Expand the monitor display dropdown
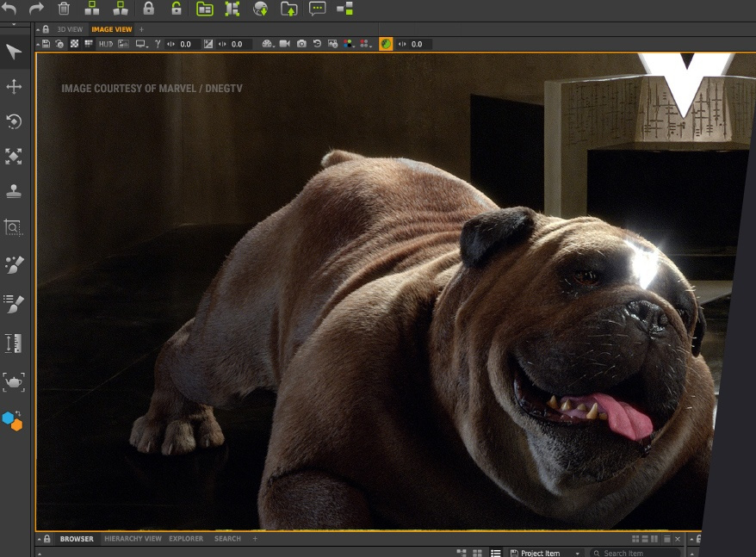Viewport: 756px width, 557px height. point(143,44)
